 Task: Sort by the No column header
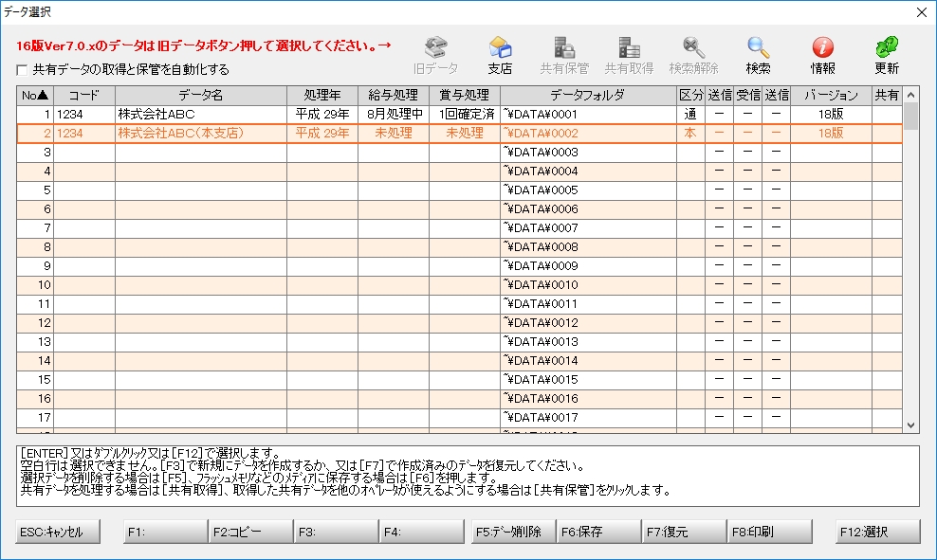tap(35, 95)
